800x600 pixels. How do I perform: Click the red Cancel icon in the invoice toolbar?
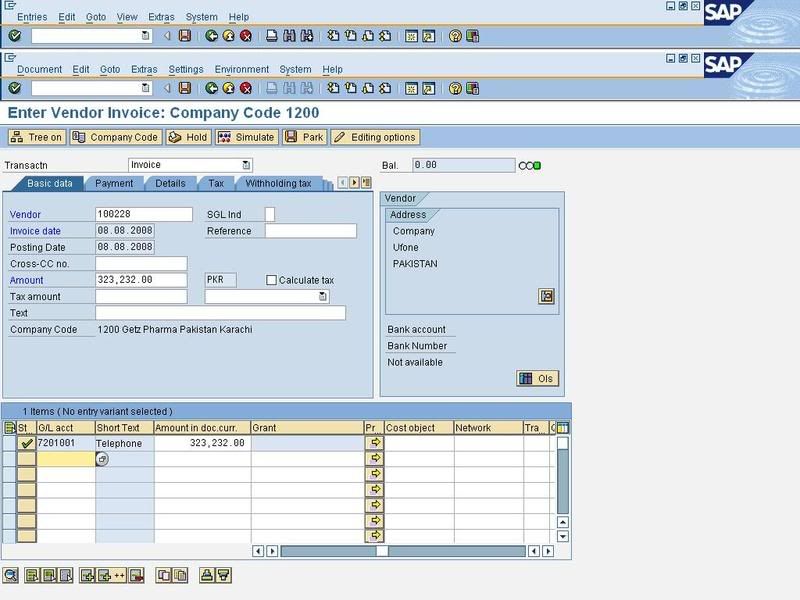click(x=244, y=88)
